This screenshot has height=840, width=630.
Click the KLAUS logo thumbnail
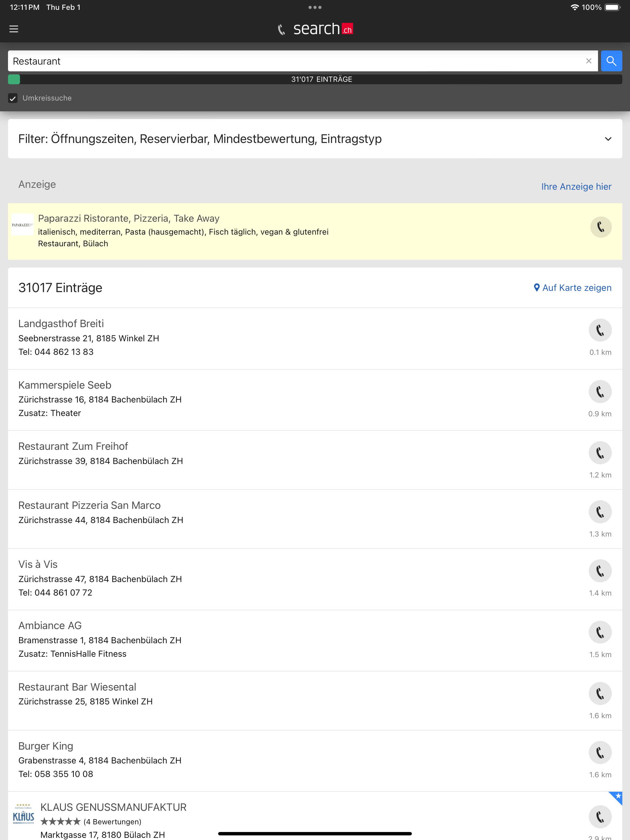coord(24,814)
